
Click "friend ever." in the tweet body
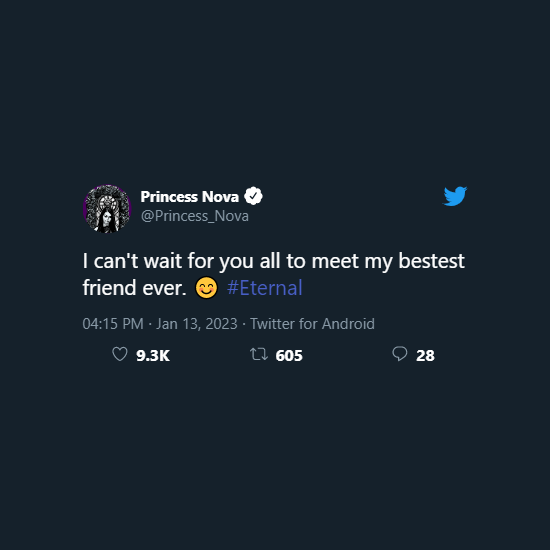(134, 288)
